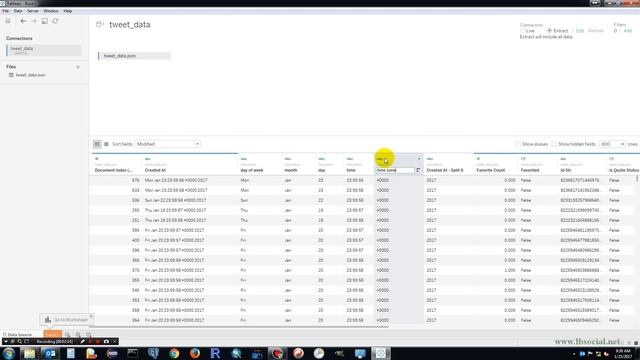The width and height of the screenshot is (640, 360).
Task: Open the time zone column dropdown arrow
Action: (419, 159)
